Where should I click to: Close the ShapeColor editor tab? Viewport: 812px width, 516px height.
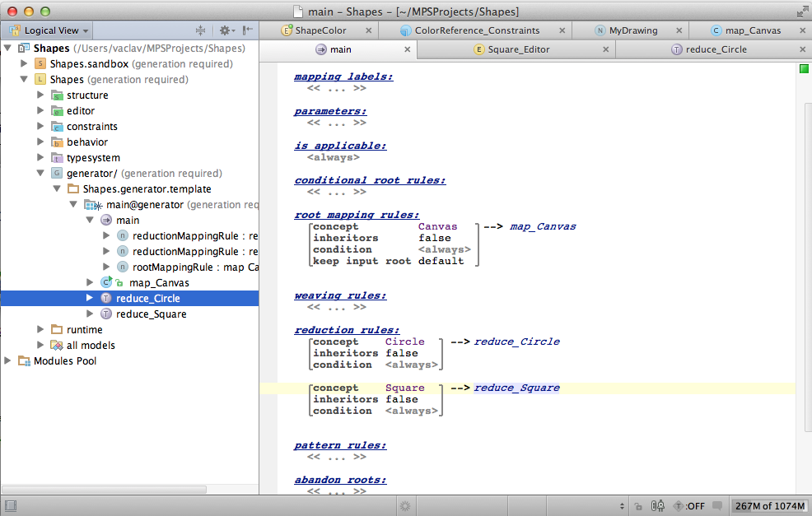pyautogui.click(x=366, y=30)
